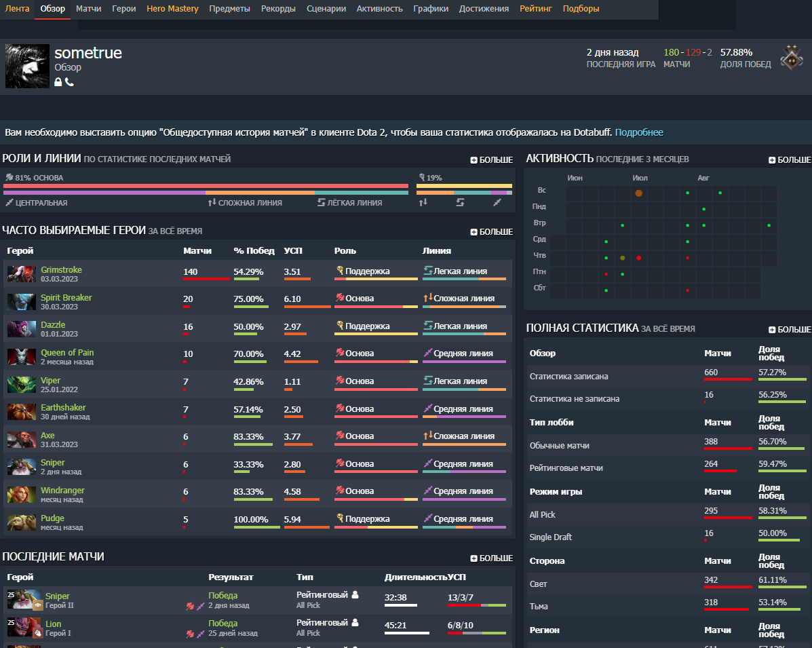Screen dimensions: 812x648
Task: Go to the Герои tab
Action: (x=123, y=9)
